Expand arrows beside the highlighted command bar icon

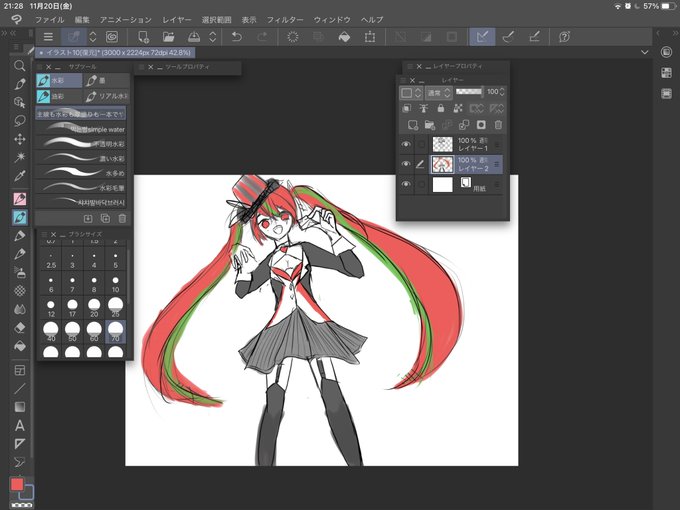click(x=92, y=37)
